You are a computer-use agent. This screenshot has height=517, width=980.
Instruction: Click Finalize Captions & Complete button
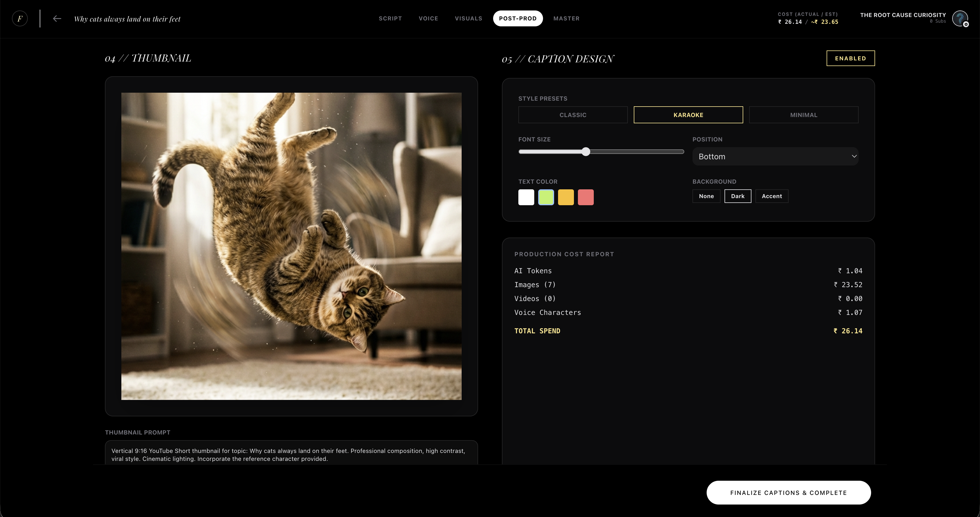pos(788,493)
